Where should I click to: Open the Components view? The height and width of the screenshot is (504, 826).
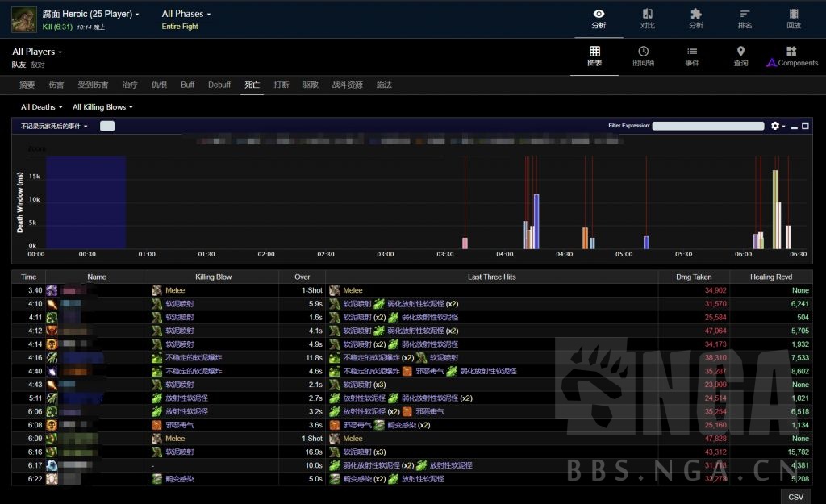pos(791,56)
